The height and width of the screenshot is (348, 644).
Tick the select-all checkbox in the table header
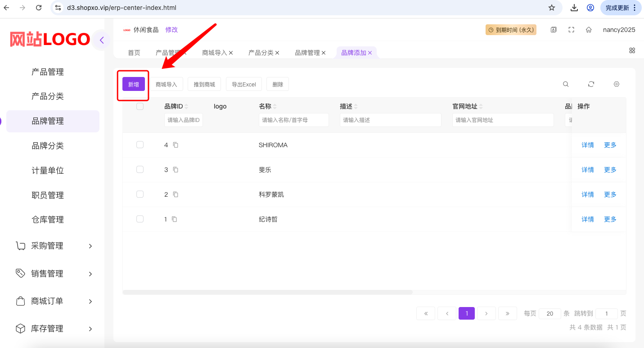[x=140, y=106]
